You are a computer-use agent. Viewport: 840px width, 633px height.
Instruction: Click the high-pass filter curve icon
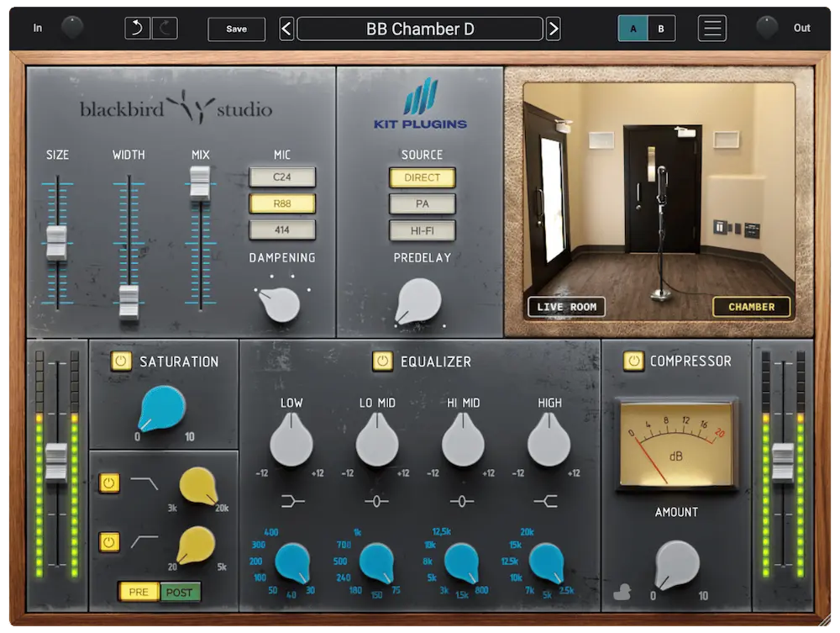(x=144, y=541)
